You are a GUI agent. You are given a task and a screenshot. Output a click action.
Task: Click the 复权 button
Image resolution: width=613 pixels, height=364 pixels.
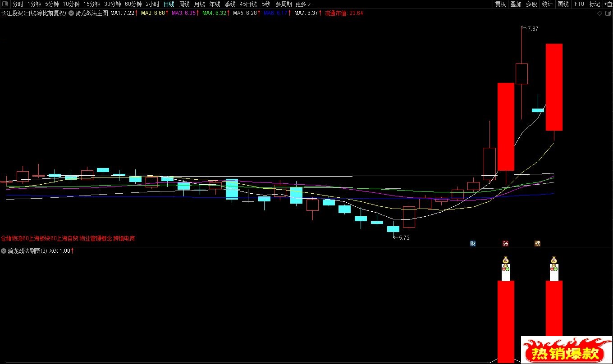pos(500,4)
